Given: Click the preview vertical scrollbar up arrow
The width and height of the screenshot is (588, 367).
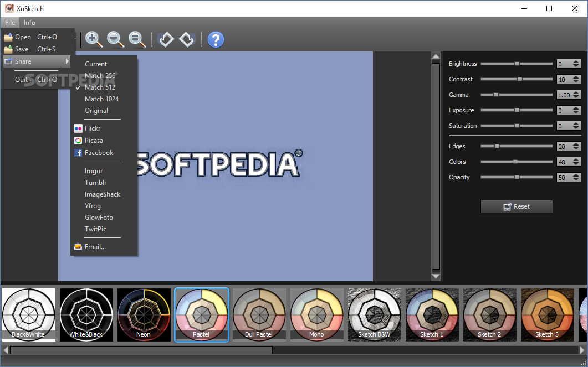Looking at the screenshot, I should pyautogui.click(x=436, y=56).
